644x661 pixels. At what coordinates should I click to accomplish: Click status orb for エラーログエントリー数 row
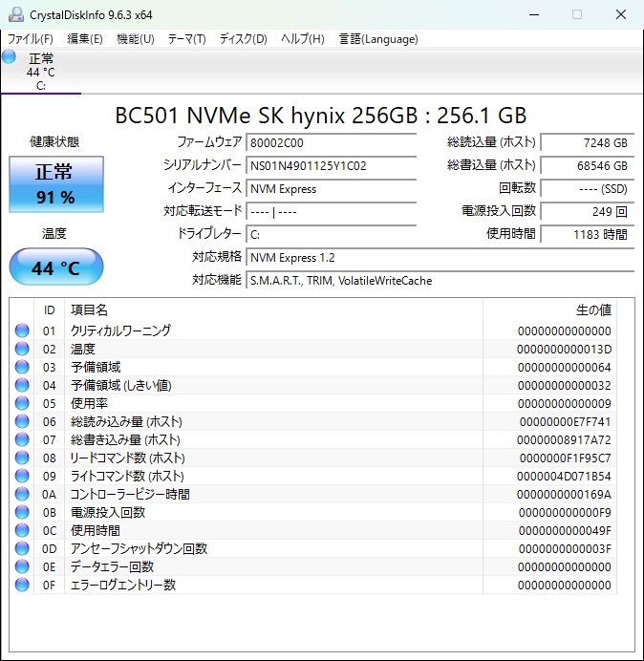pyautogui.click(x=22, y=585)
